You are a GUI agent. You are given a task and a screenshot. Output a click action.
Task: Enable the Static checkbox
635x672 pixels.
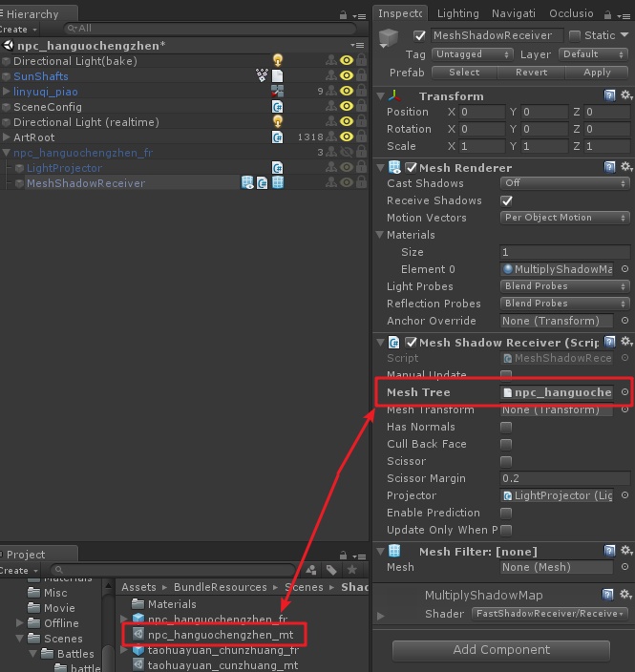click(575, 35)
